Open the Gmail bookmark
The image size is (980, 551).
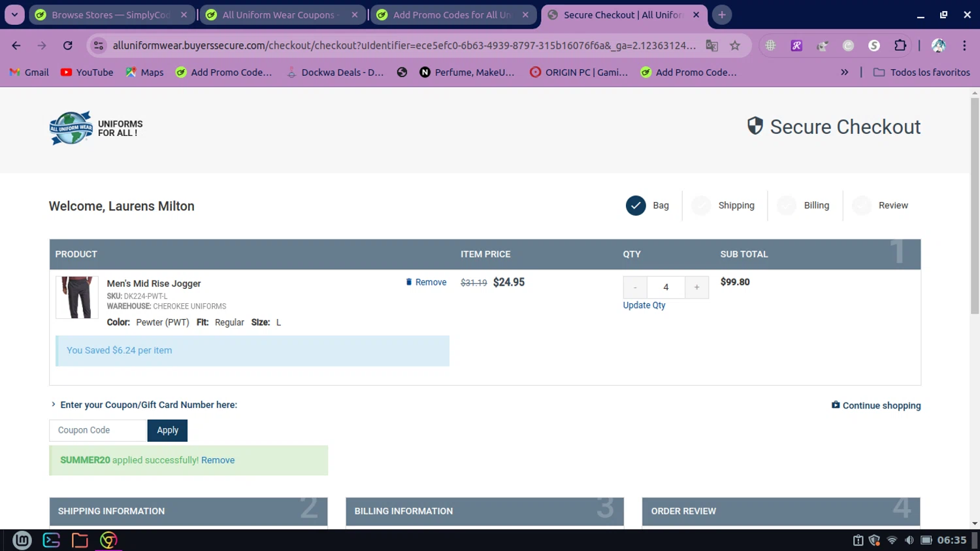(29, 73)
